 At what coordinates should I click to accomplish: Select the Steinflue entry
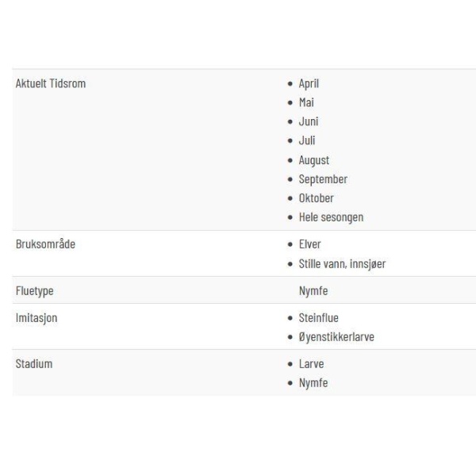tap(318, 318)
